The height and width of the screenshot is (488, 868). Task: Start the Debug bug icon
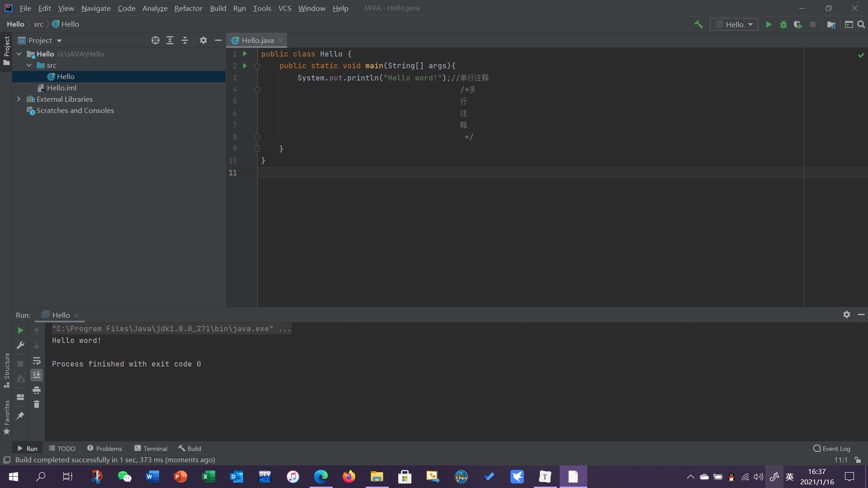tap(783, 24)
